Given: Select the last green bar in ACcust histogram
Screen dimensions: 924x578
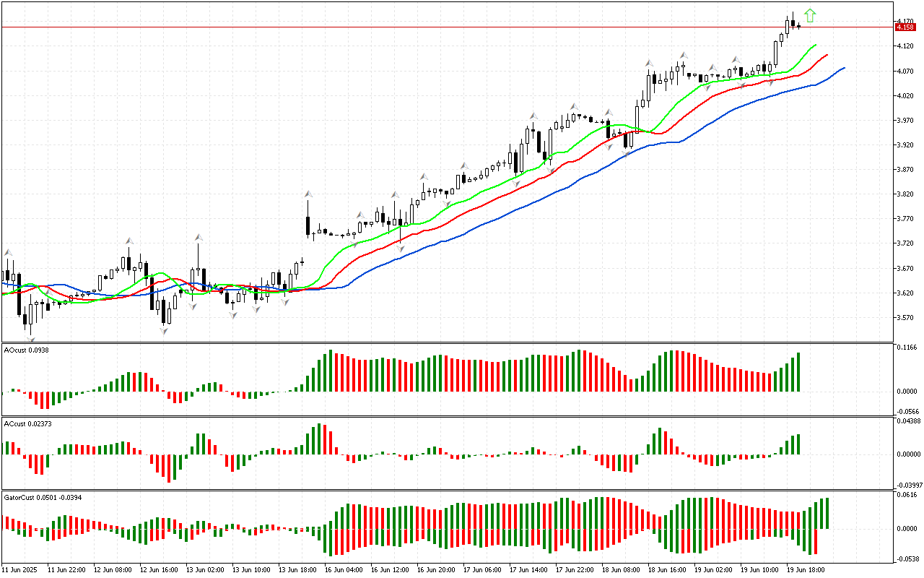Looking at the screenshot, I should [798, 444].
